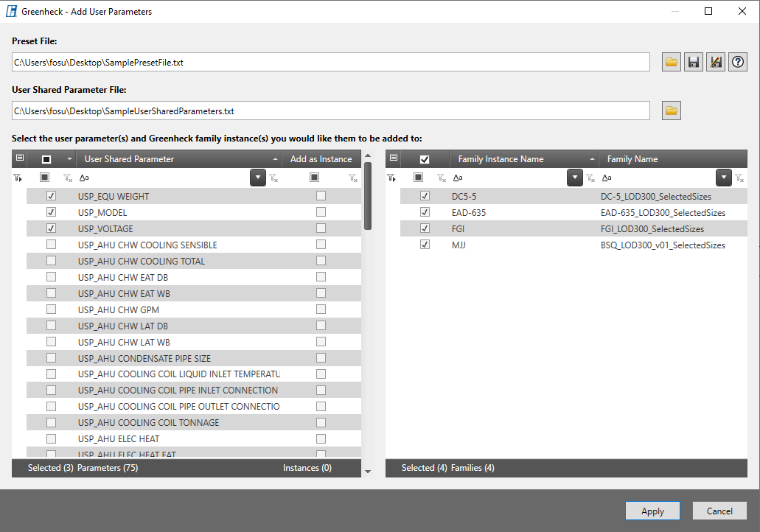
Task: Save the preset file with floppy icon
Action: tap(694, 62)
